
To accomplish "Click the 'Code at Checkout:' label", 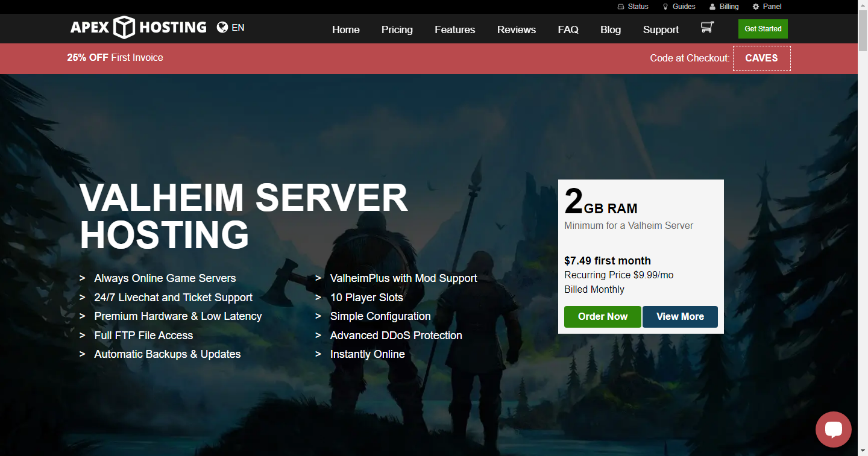I will click(690, 58).
